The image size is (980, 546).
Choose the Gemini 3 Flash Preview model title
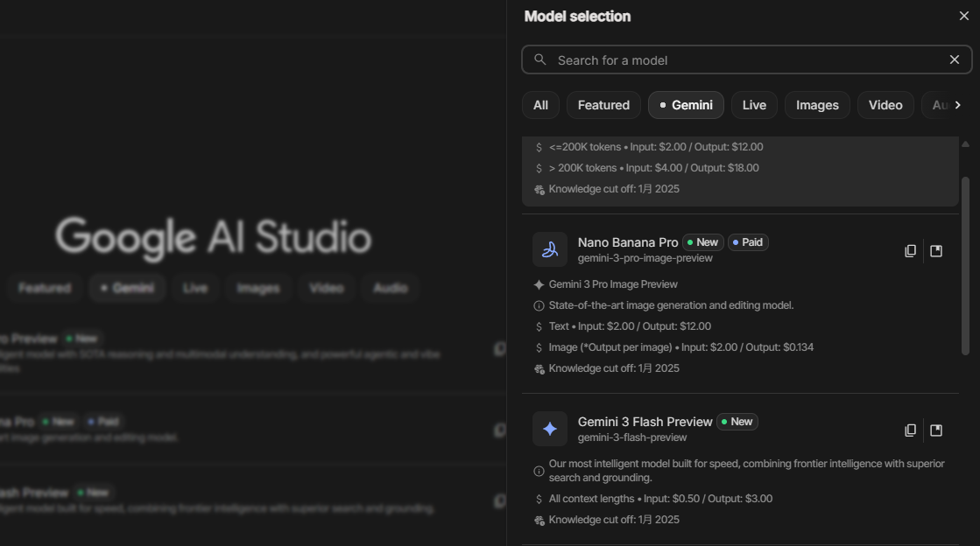tap(645, 422)
